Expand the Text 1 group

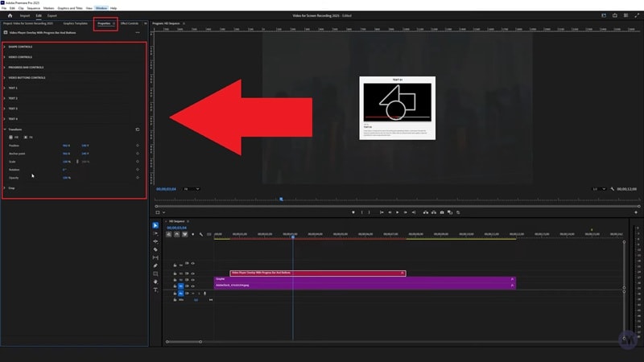[5, 88]
